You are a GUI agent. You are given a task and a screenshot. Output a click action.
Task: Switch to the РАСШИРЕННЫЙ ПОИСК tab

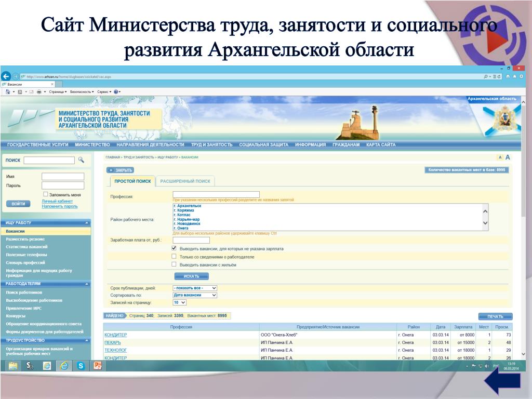point(185,181)
